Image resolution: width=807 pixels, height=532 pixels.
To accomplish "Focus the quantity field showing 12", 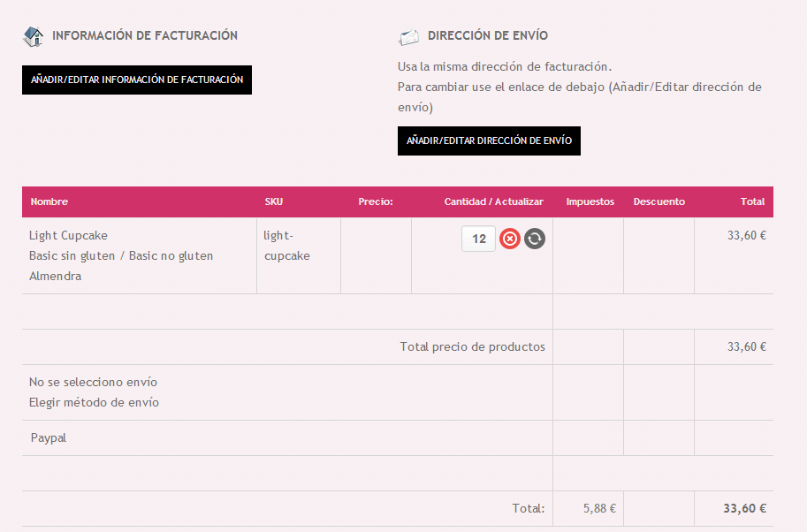I will 479,239.
